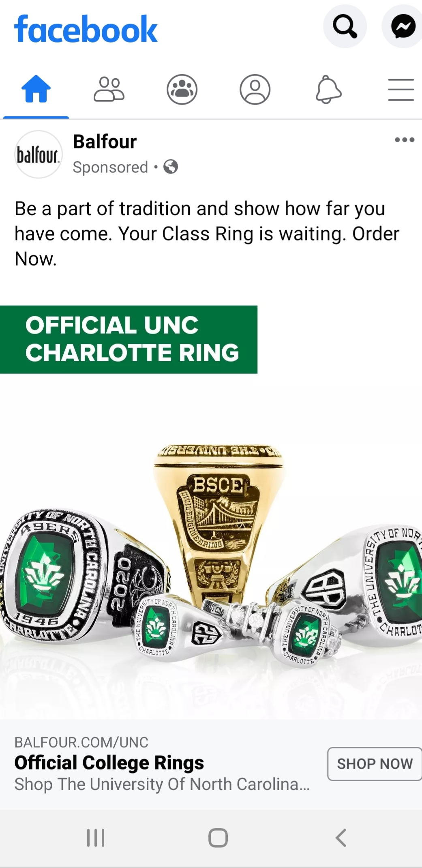Tap the Sponsored label

point(110,167)
